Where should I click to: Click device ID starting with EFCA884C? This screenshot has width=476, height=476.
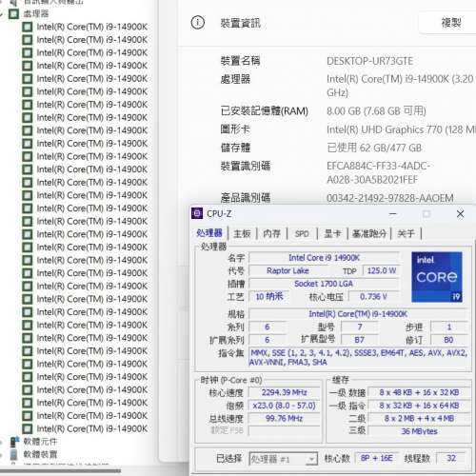378,172
